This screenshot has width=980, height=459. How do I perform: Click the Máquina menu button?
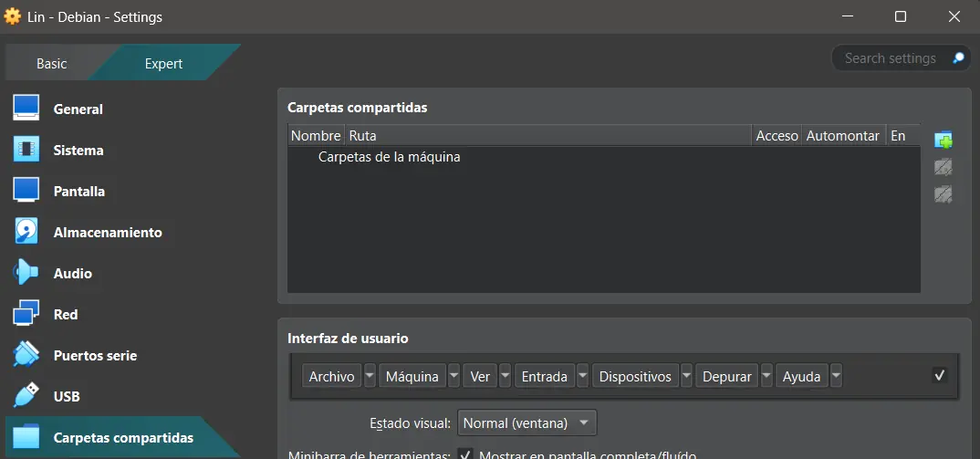click(x=412, y=377)
